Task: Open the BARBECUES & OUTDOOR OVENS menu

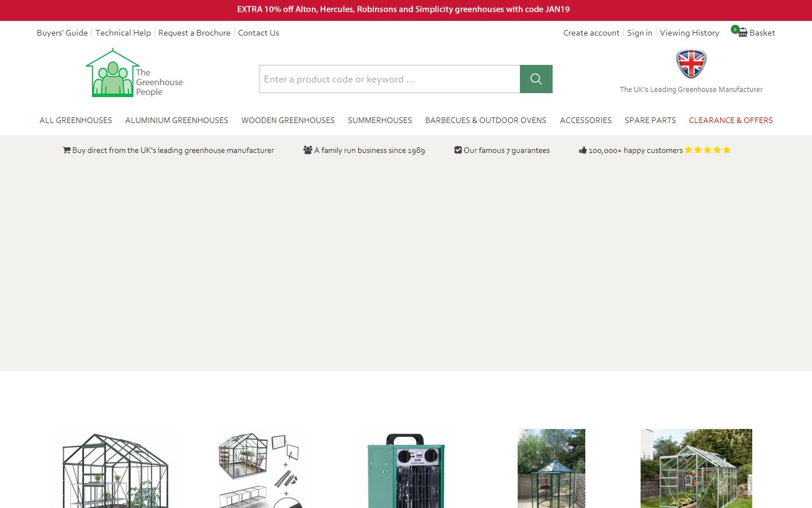Action: (x=486, y=120)
